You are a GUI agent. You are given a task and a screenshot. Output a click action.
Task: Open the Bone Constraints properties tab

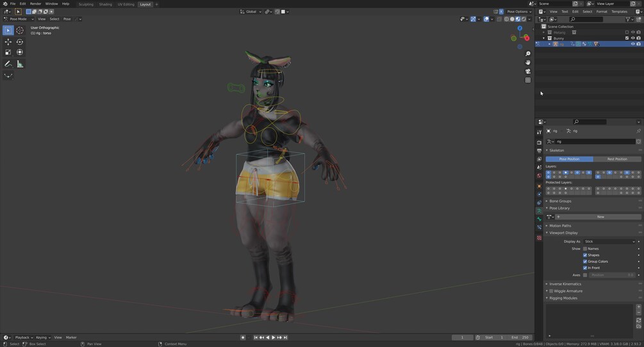point(540,227)
